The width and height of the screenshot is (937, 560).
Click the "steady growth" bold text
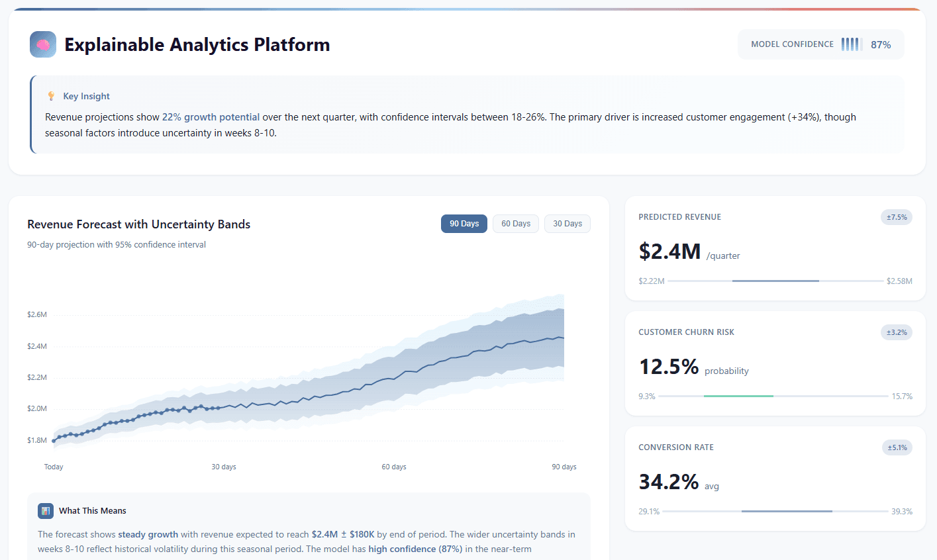coord(148,534)
